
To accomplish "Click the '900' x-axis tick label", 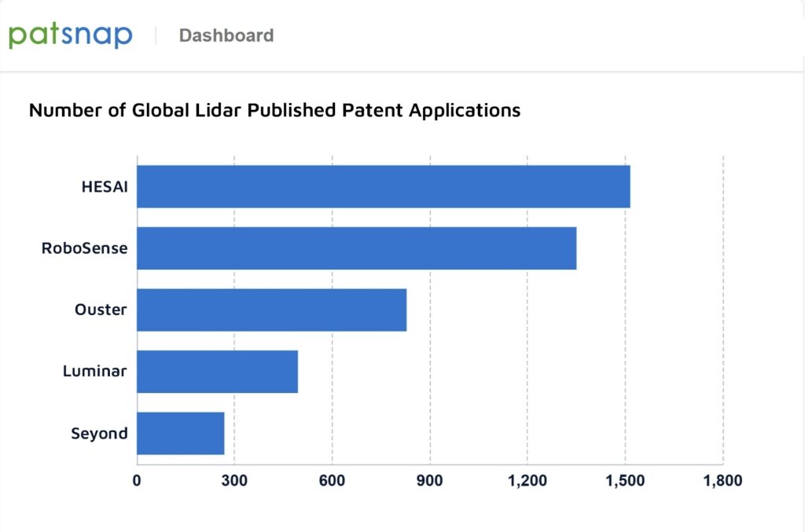I will [x=430, y=481].
